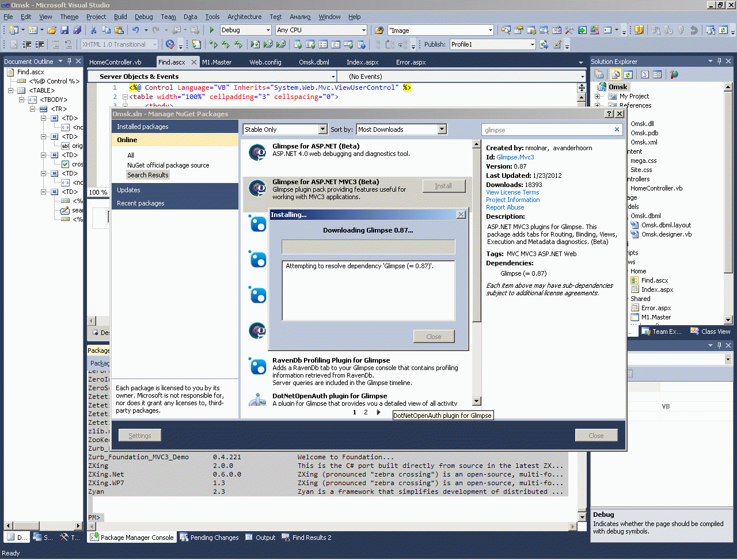The image size is (737, 560).
Task: Undo the last action with the toolbar arrow
Action: coord(135,30)
